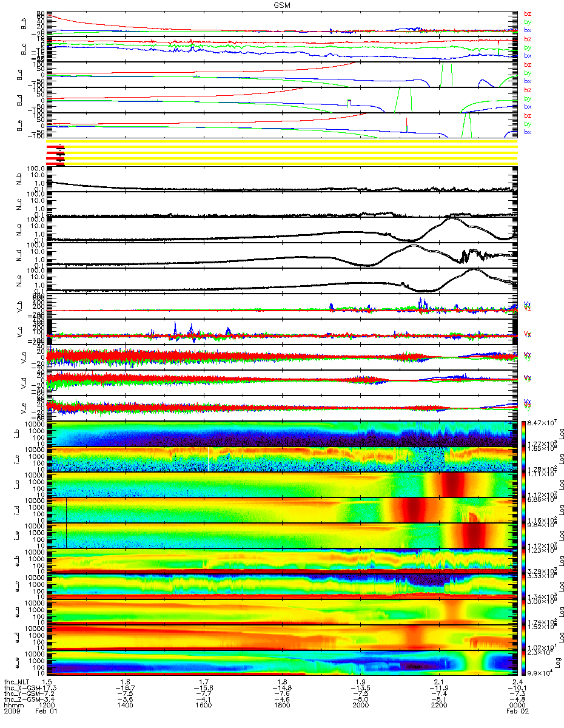Click the by legend of B_a panel
The image size is (564, 728).
[x=528, y=73]
